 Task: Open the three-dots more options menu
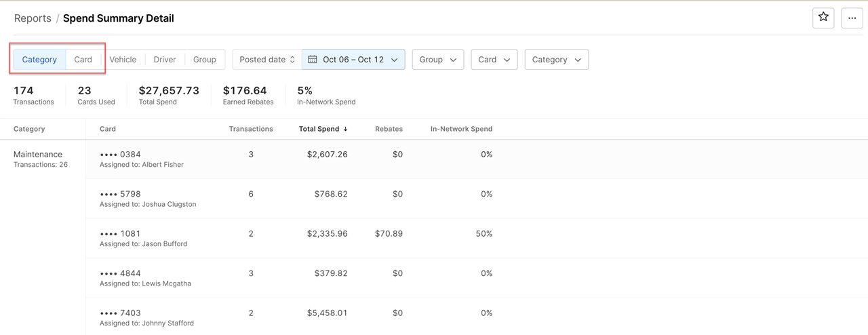(x=852, y=18)
